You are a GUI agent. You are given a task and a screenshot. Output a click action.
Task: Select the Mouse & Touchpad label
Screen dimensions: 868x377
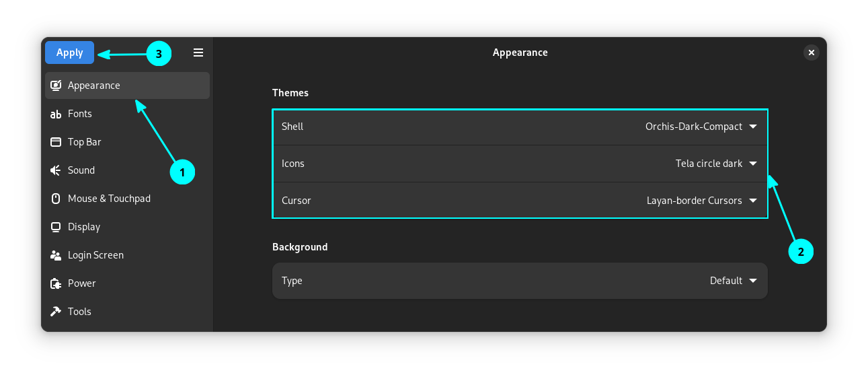[x=109, y=199]
